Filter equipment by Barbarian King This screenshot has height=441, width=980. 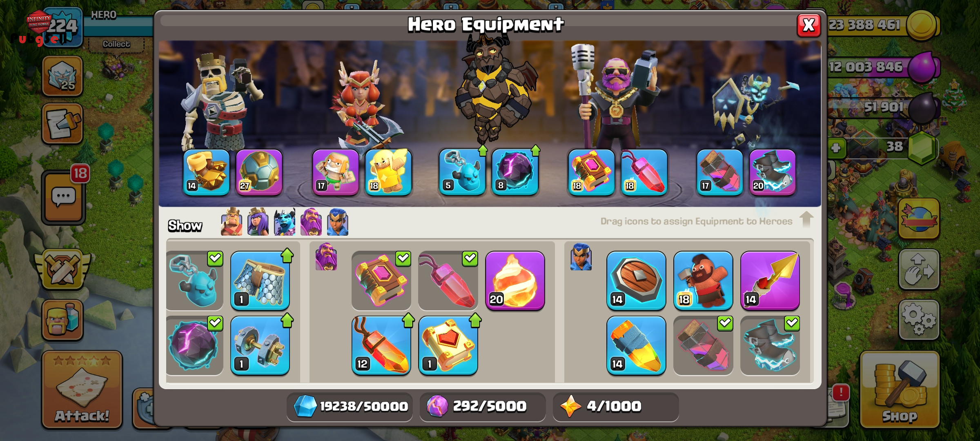pyautogui.click(x=232, y=222)
